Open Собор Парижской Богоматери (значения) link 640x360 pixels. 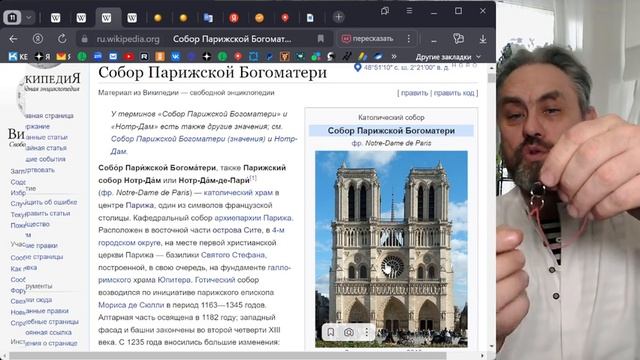click(188, 139)
